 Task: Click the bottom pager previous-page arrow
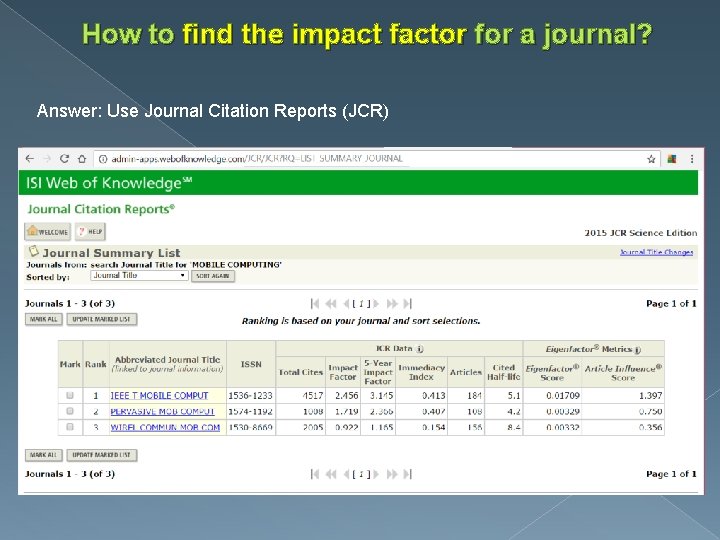346,474
